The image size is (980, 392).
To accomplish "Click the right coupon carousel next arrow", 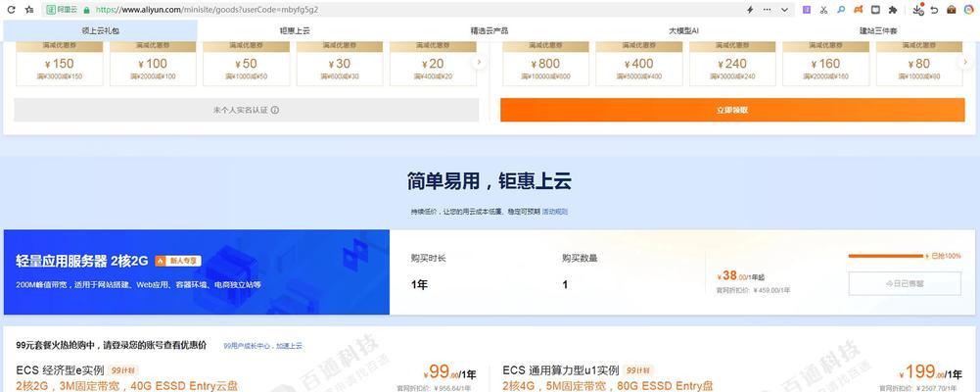I will (965, 62).
